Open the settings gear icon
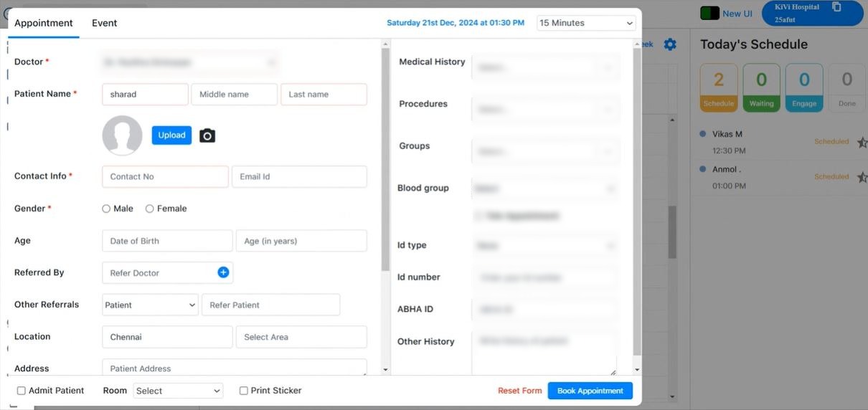 click(x=670, y=44)
